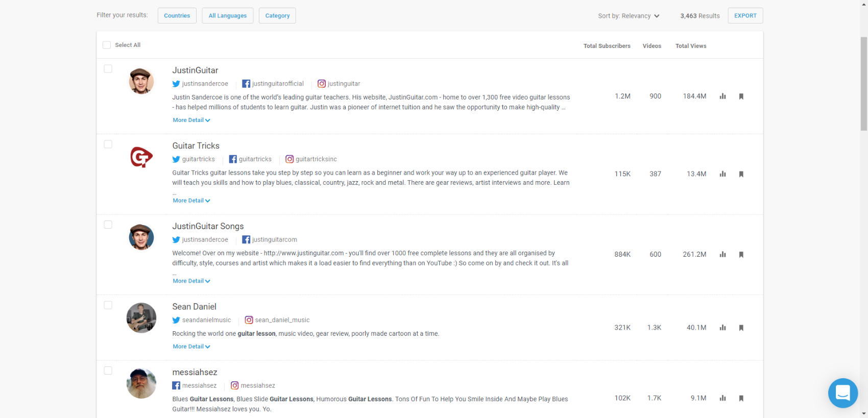Open the Countries filter

(x=177, y=15)
